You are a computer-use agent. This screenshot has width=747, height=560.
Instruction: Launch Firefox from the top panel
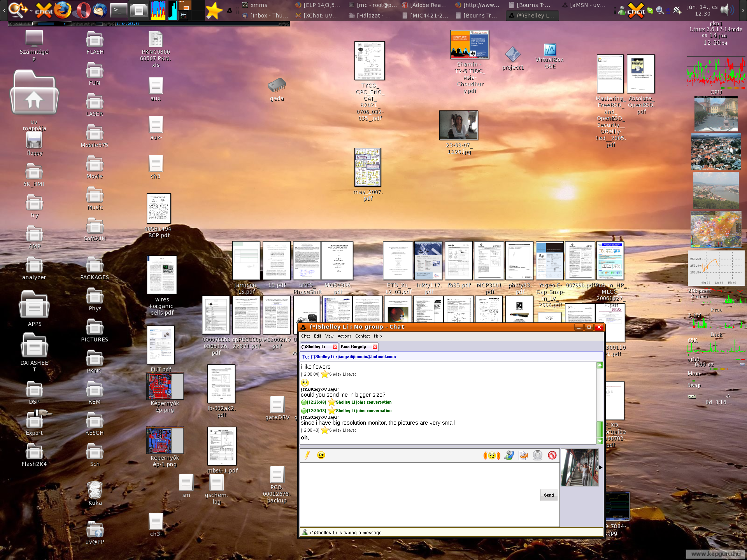point(63,10)
